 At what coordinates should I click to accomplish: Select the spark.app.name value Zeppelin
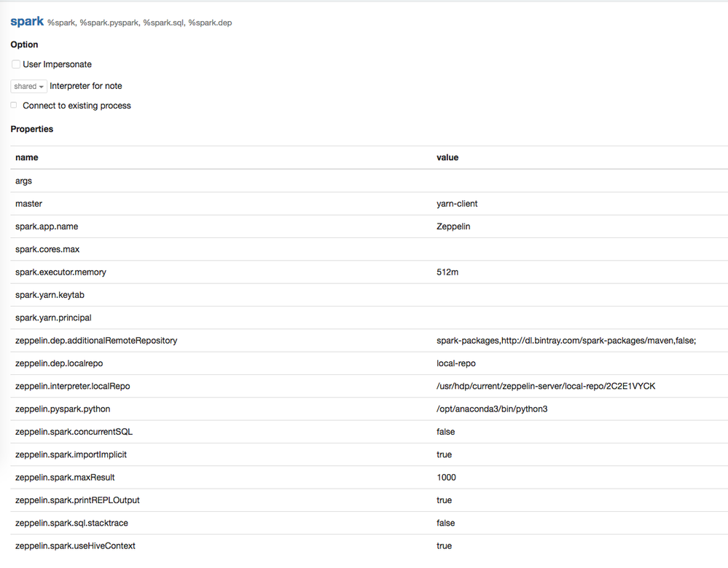point(452,226)
